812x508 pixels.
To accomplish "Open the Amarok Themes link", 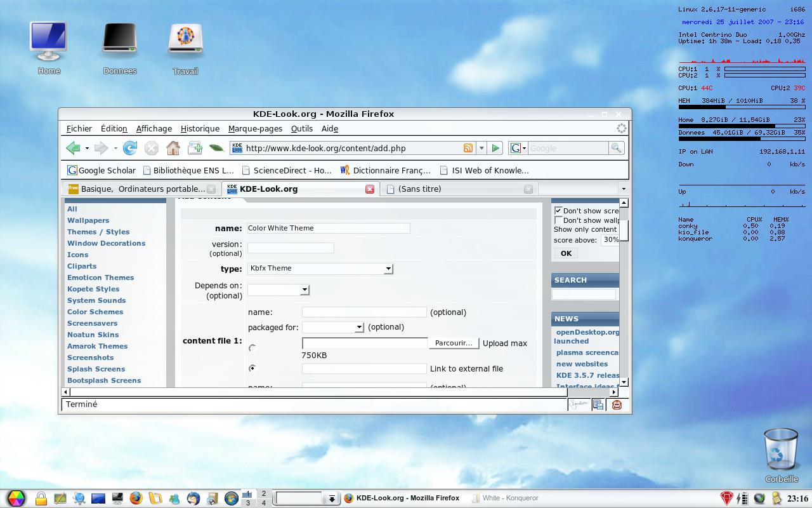I will (x=97, y=346).
